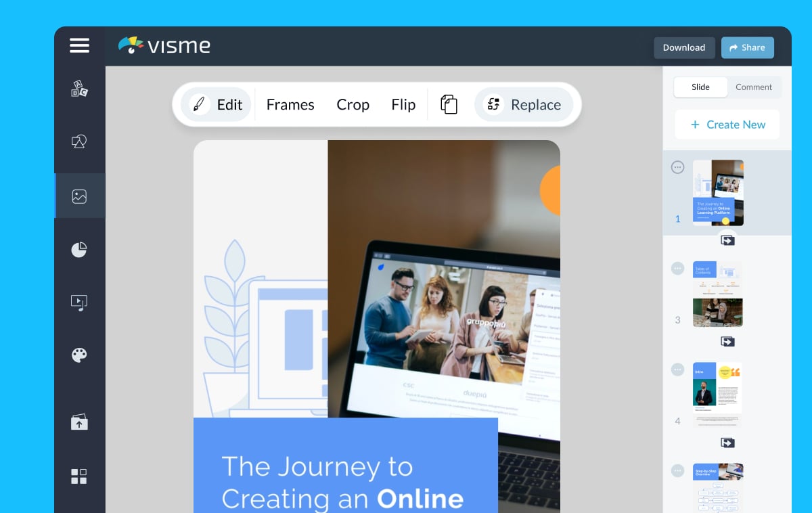The image size is (812, 513).
Task: Open the Data panel with the pie chart icon
Action: pyautogui.click(x=79, y=250)
